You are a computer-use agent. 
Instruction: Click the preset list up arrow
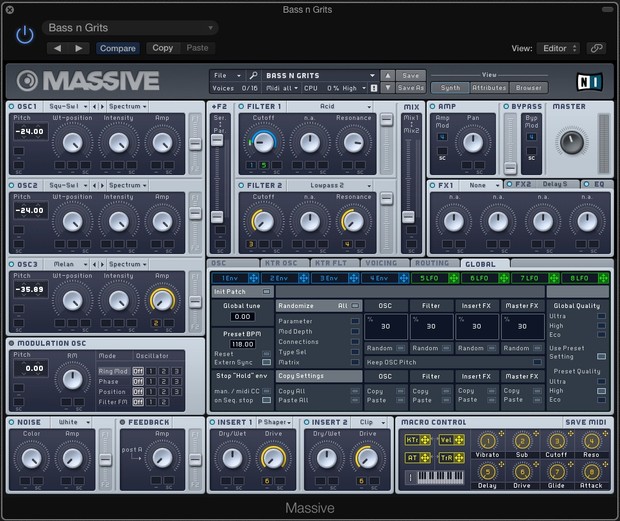pyautogui.click(x=388, y=76)
